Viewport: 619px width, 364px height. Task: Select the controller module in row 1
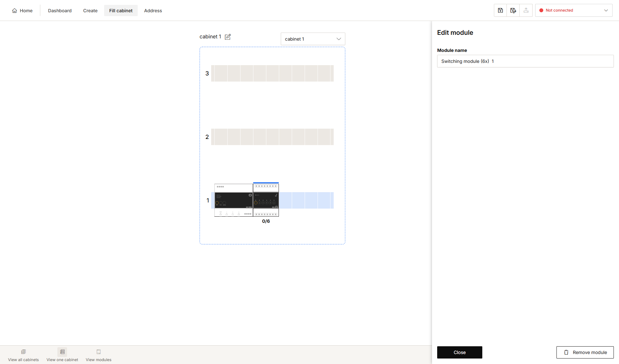tap(234, 200)
